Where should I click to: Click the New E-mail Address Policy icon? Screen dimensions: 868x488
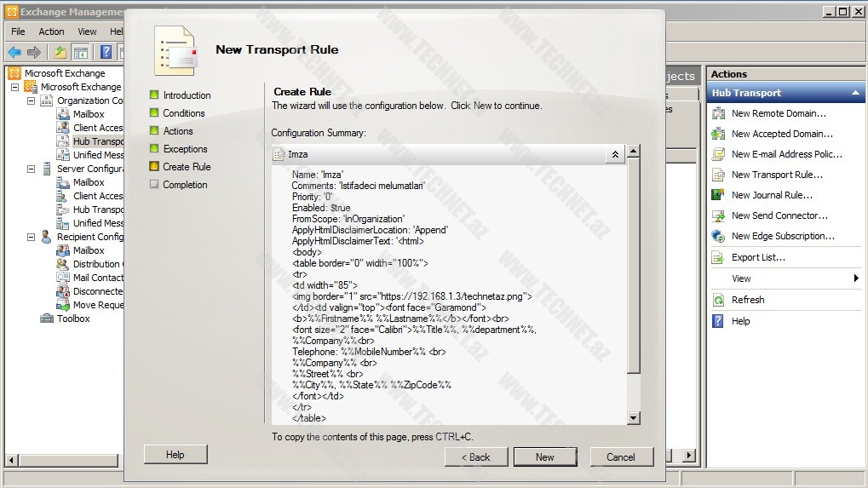click(718, 154)
